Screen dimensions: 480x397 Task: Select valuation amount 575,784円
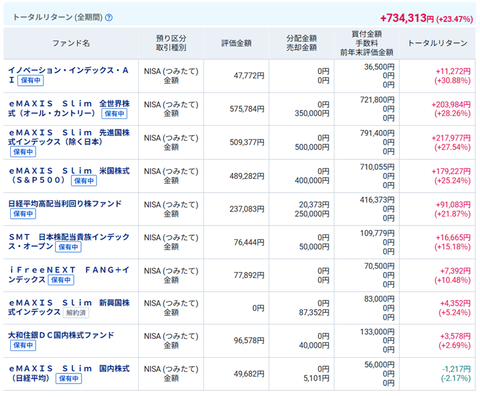coord(247,109)
